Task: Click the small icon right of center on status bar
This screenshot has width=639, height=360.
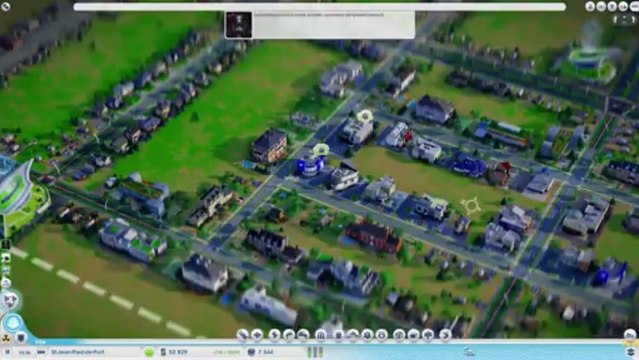Action: [469, 352]
